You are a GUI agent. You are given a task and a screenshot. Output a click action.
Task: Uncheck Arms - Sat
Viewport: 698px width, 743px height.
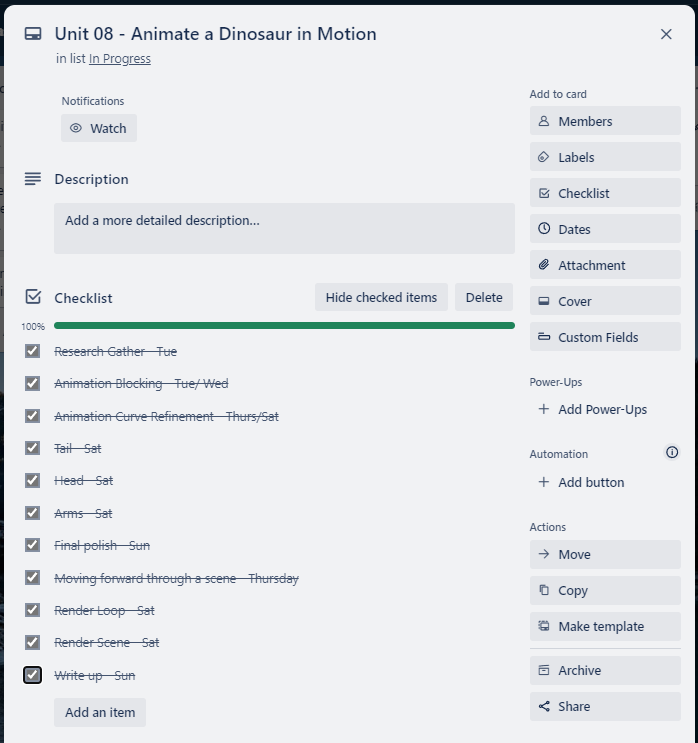(32, 513)
